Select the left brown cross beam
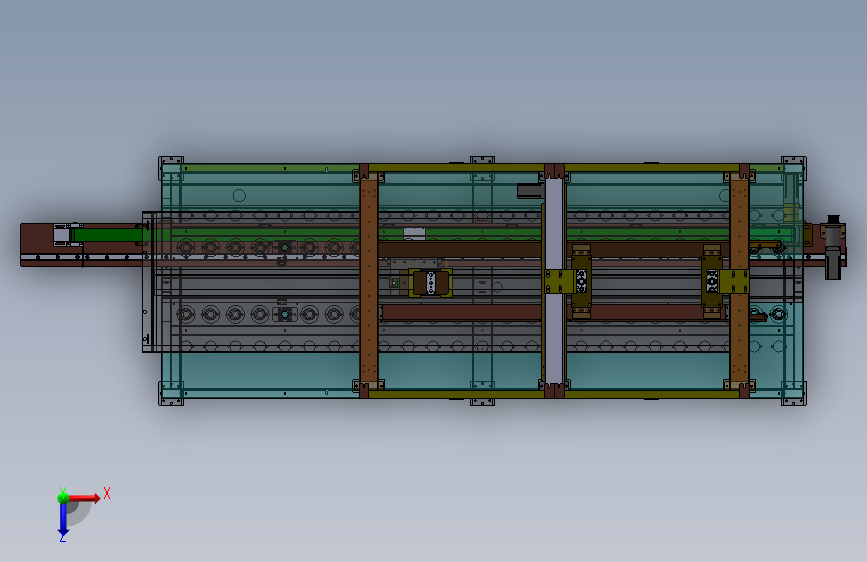This screenshot has width=867, height=562. [369, 280]
